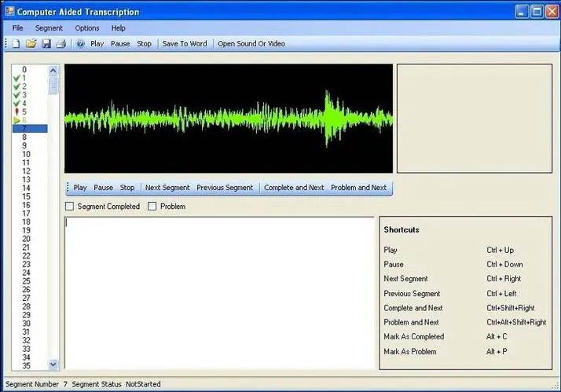Click Segment Status NotStarted in status bar

point(116,384)
